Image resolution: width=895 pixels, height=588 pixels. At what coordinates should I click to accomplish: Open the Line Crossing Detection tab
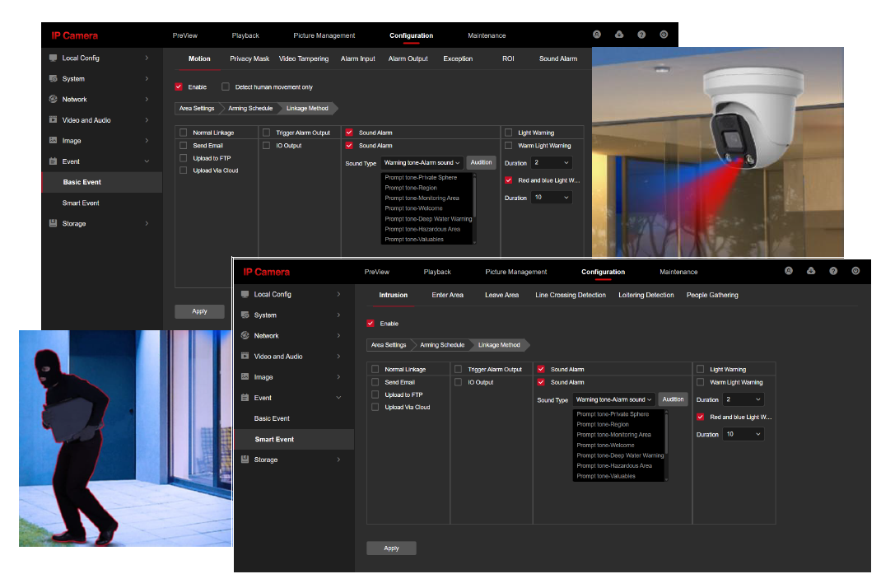point(570,295)
